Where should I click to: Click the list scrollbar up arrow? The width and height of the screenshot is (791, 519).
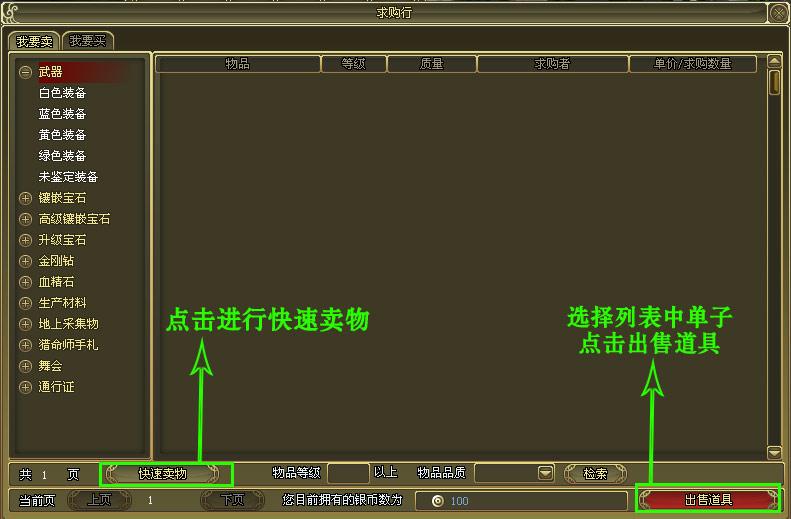(774, 62)
